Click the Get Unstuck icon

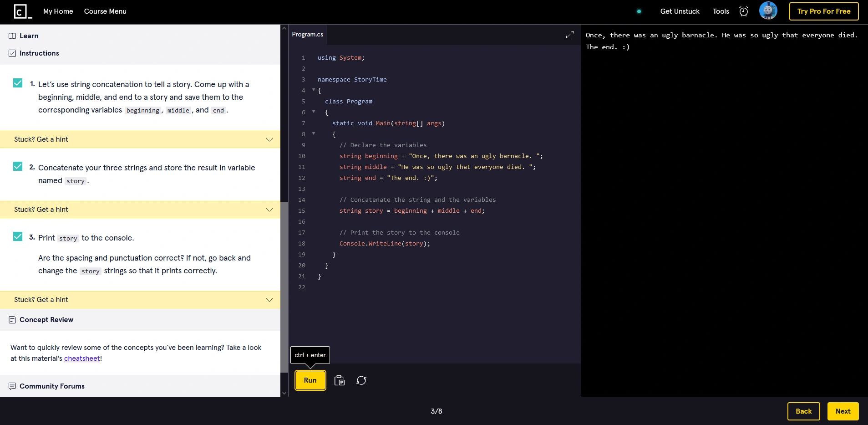(x=679, y=11)
